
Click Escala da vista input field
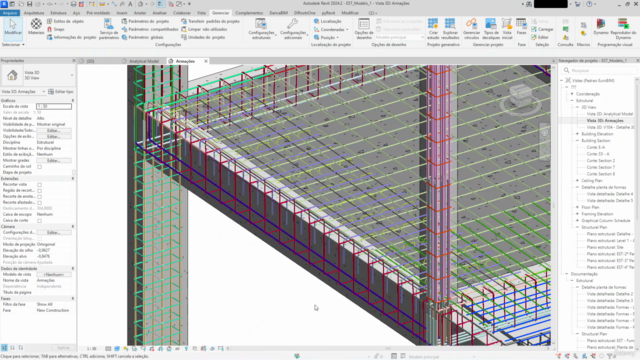(x=53, y=107)
